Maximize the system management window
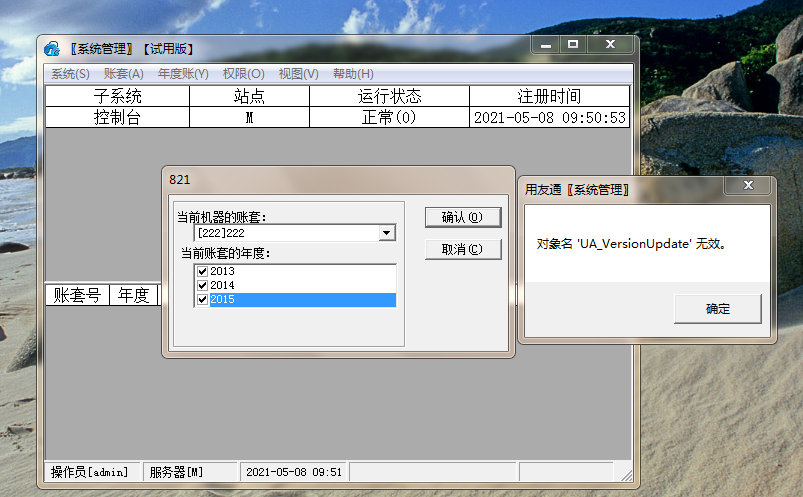 (573, 45)
